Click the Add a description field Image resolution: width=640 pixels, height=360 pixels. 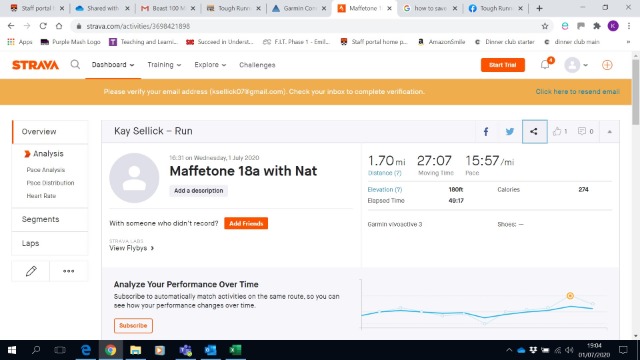tap(198, 191)
